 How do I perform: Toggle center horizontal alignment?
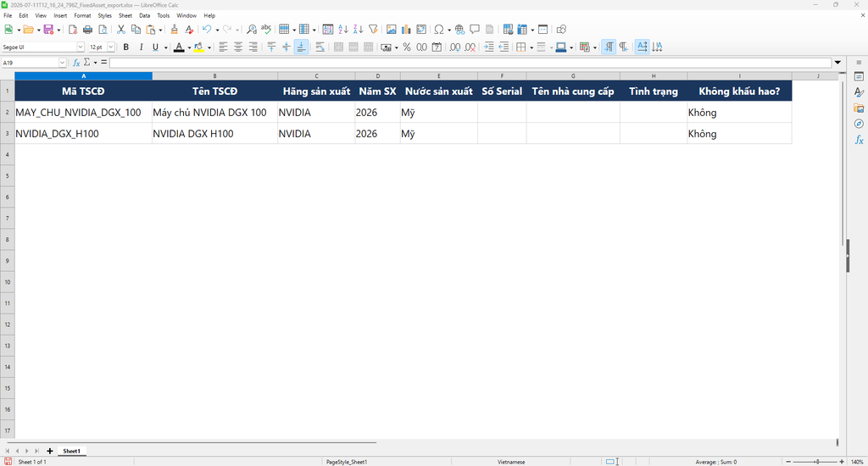(238, 47)
